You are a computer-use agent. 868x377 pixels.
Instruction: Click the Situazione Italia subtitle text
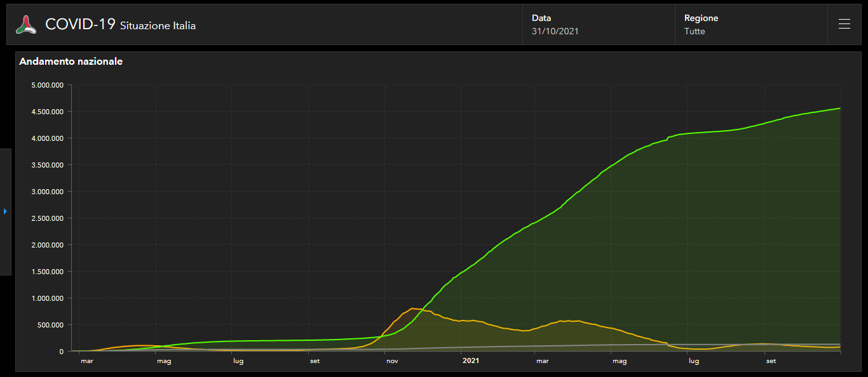coord(158,26)
